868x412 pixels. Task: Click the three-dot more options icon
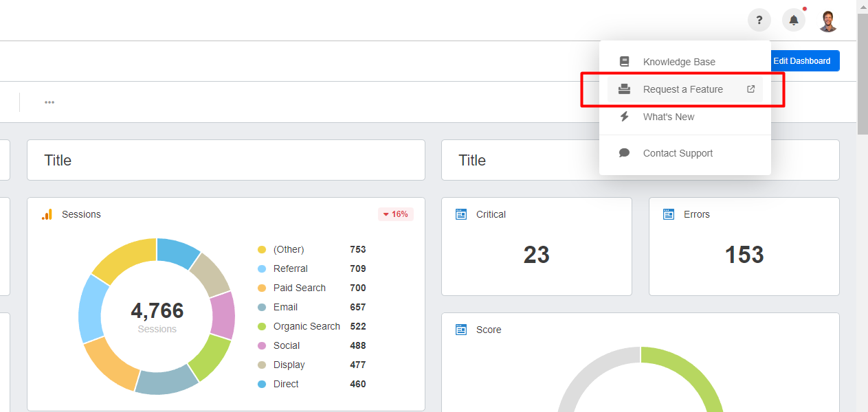click(49, 102)
